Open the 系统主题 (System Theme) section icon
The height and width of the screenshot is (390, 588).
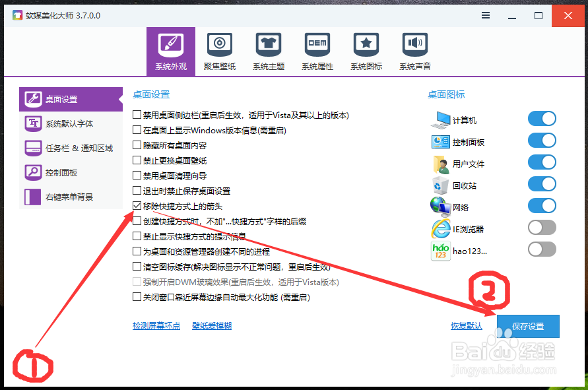coord(268,45)
